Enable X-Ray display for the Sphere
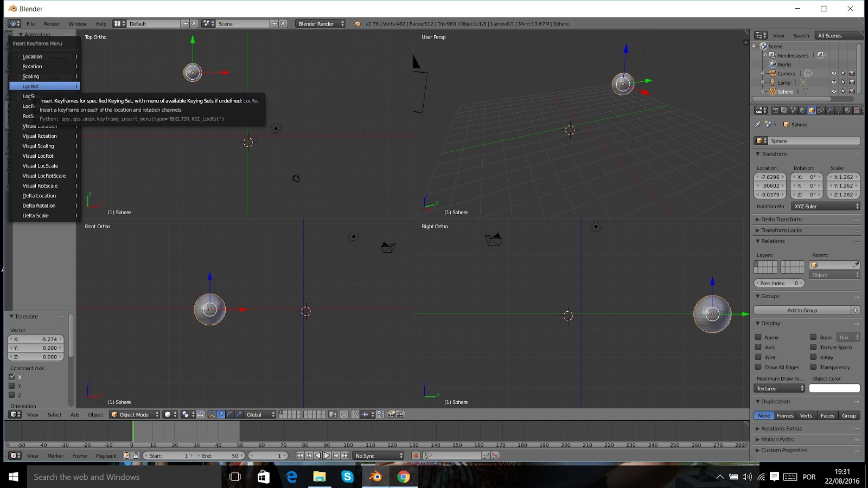 point(814,357)
